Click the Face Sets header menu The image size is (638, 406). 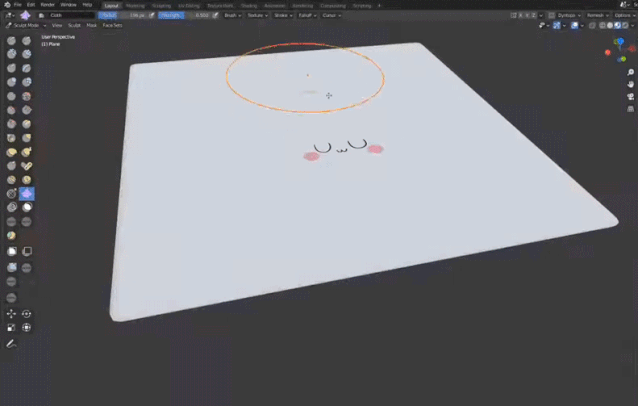pyautogui.click(x=112, y=25)
